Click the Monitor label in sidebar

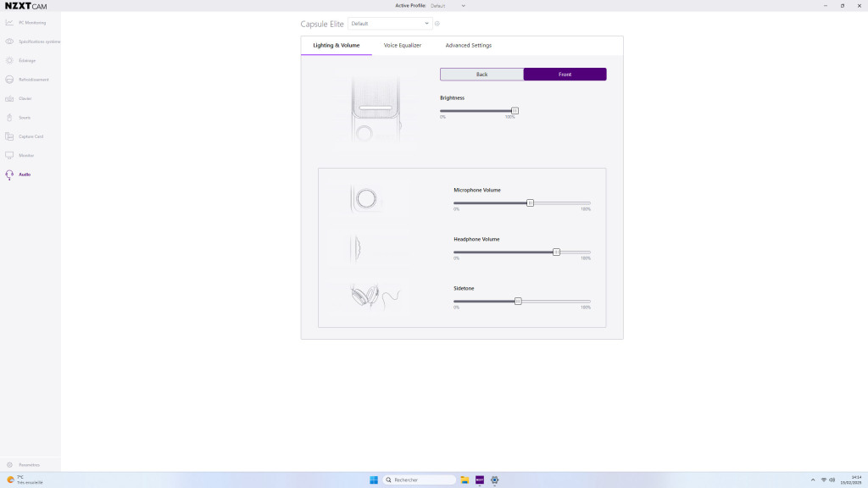click(26, 156)
